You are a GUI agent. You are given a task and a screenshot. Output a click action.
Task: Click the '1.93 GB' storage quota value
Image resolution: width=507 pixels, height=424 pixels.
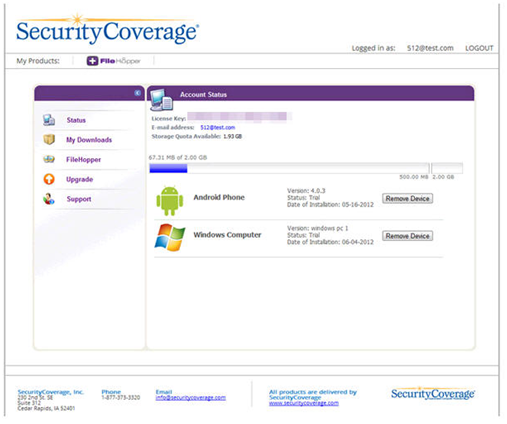point(232,136)
